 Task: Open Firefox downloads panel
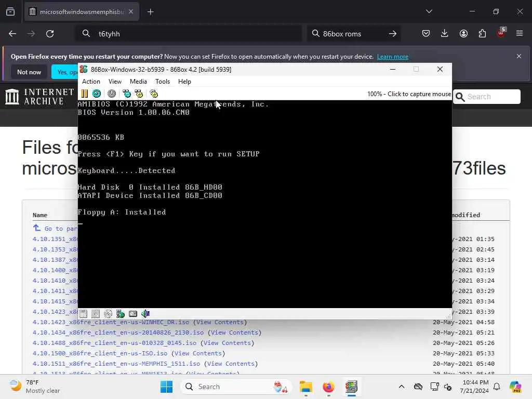pyautogui.click(x=445, y=33)
